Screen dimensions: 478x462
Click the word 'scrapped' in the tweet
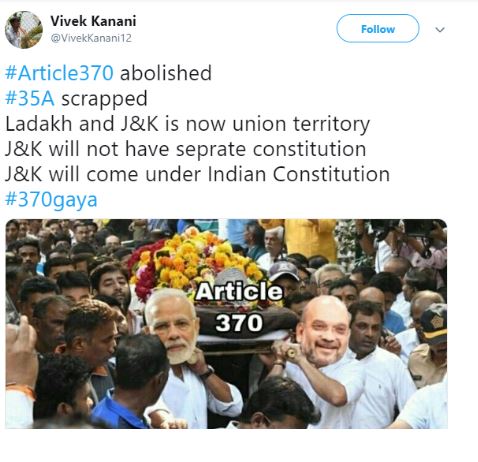(104, 99)
